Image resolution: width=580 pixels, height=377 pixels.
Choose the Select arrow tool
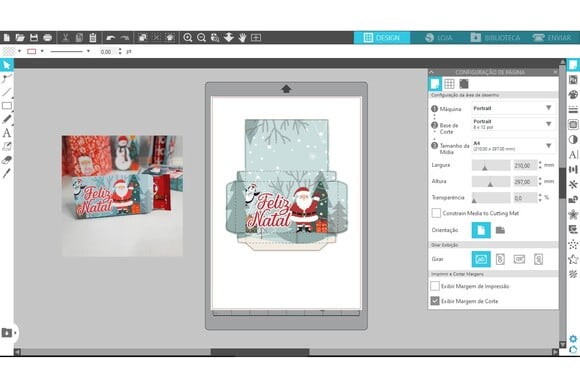click(7, 65)
